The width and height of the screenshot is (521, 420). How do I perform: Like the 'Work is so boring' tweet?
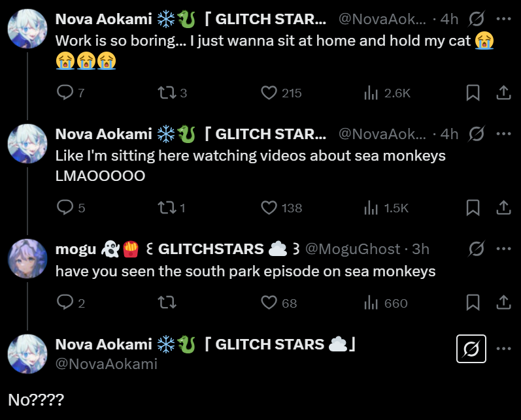click(269, 93)
